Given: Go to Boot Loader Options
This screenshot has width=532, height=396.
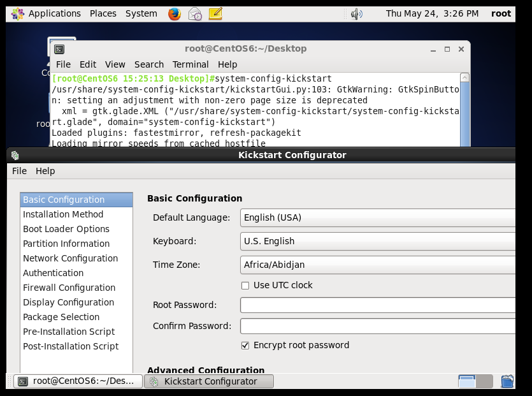Looking at the screenshot, I should 76,229.
